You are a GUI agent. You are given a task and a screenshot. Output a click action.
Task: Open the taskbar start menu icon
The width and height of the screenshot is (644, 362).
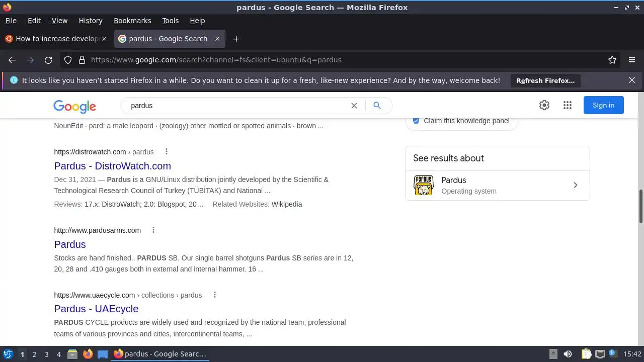pos(8,354)
